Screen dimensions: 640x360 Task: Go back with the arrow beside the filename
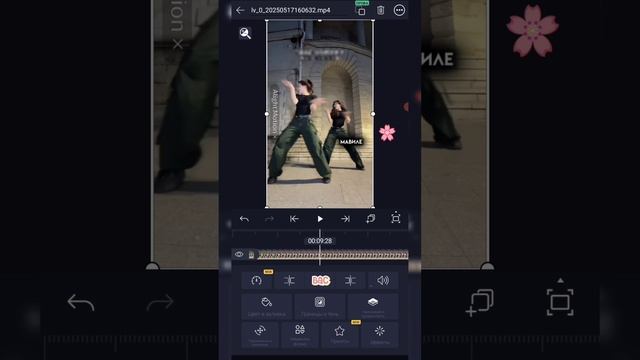tap(240, 10)
